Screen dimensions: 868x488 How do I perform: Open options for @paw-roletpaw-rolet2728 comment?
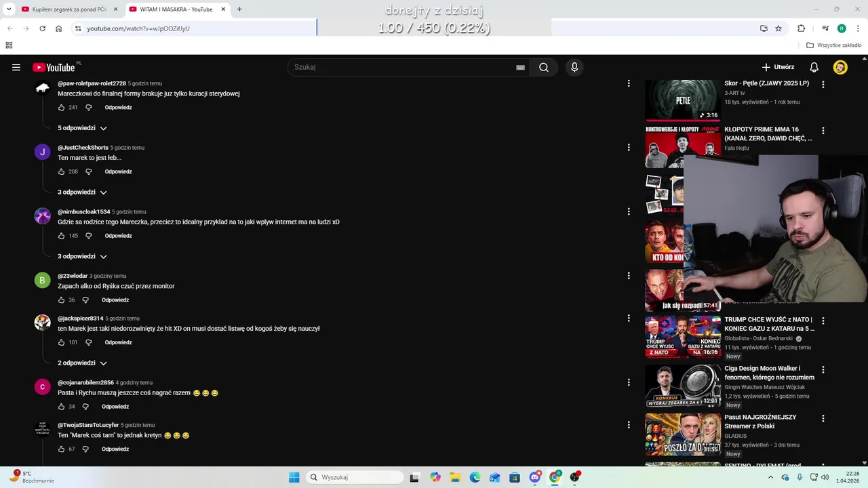[x=629, y=83]
